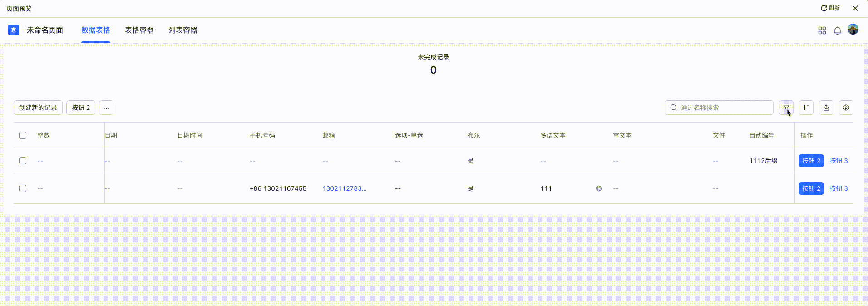Click the search magnifier icon
Screen dimensions: 868x306
[674, 108]
